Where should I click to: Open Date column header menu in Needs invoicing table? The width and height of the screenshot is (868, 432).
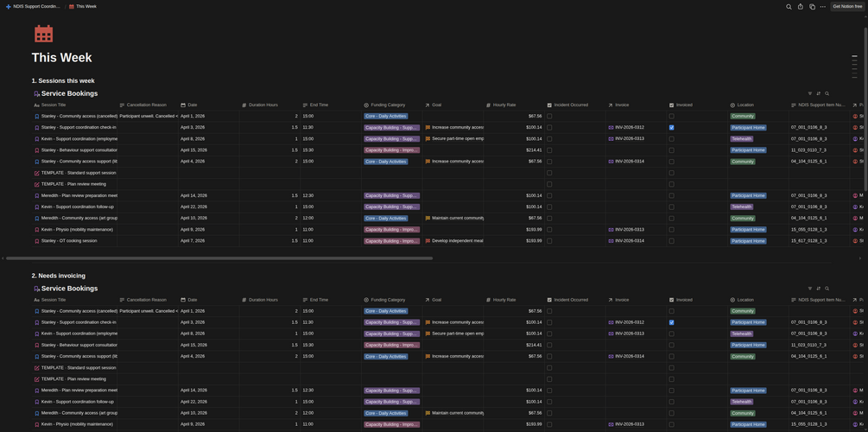click(x=209, y=300)
